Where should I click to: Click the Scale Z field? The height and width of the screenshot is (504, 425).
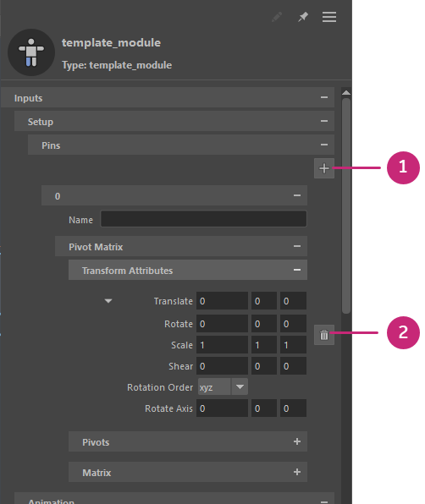(293, 345)
